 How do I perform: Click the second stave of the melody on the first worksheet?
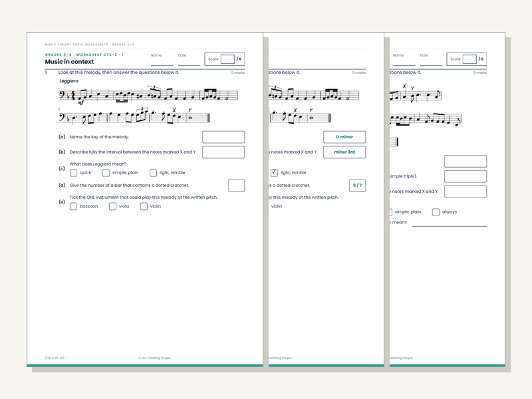tap(134, 117)
